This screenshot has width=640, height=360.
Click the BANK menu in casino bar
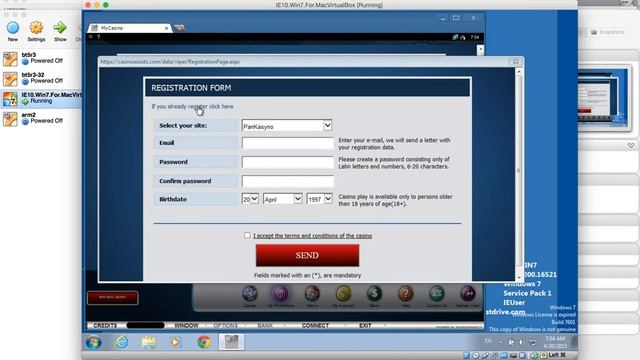click(265, 326)
